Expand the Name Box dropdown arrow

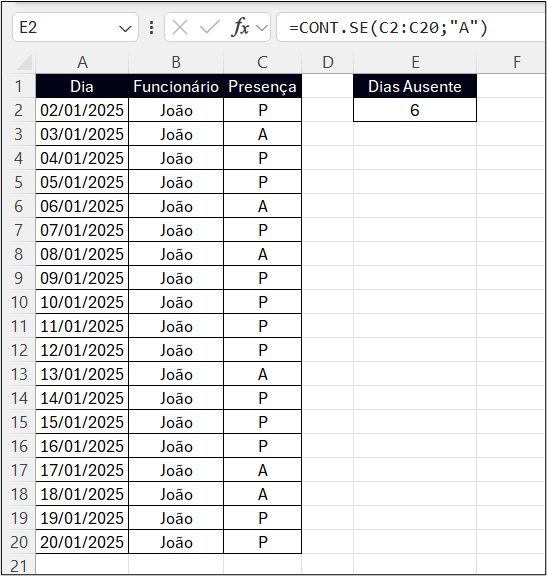pyautogui.click(x=126, y=28)
